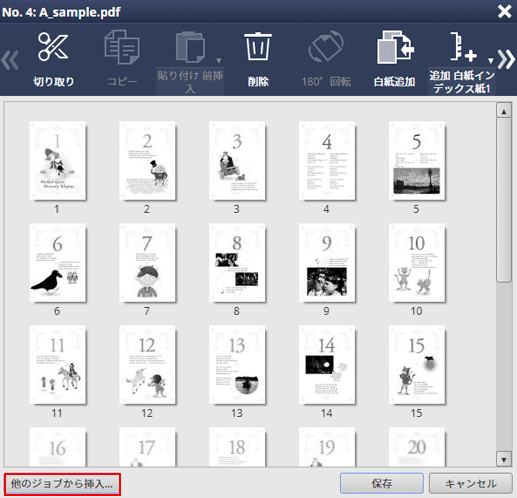The image size is (517, 498).
Task: Select page 17 thumbnail
Action: point(147,447)
